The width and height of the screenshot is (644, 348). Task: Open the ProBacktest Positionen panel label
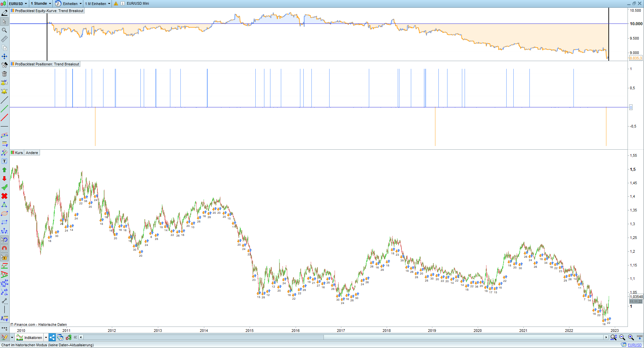click(45, 64)
